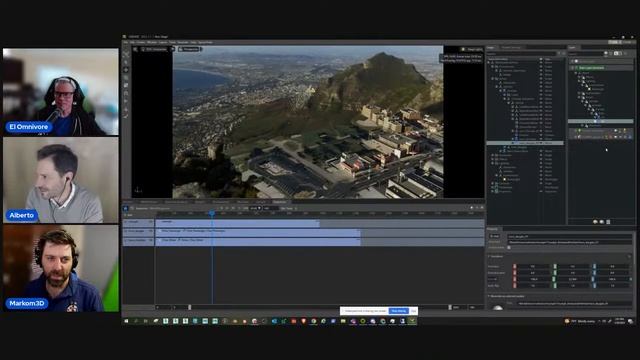640x360 pixels.
Task: Click the bottom icon in left viewport toolbar
Action: pos(126,116)
